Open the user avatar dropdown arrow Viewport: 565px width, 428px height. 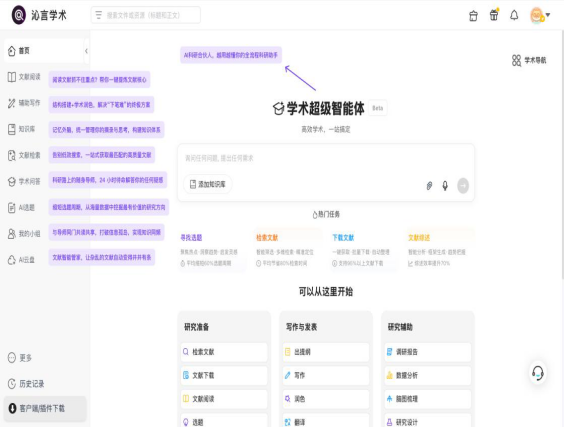(548, 15)
